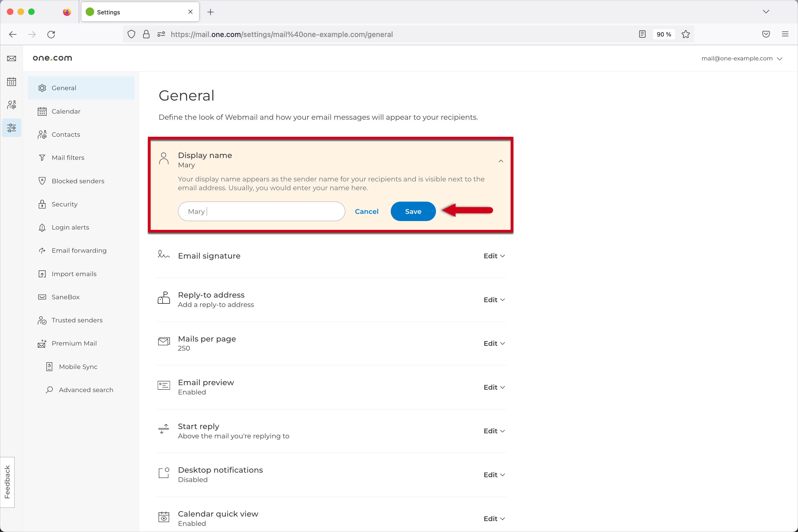Cancel the display name edit
This screenshot has width=798, height=532.
pos(367,211)
